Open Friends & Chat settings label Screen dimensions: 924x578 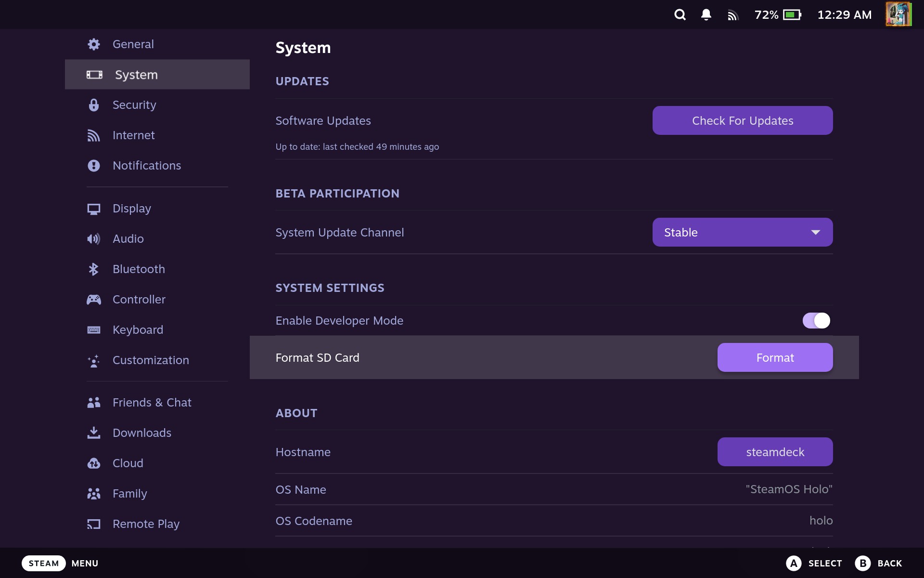[152, 403]
